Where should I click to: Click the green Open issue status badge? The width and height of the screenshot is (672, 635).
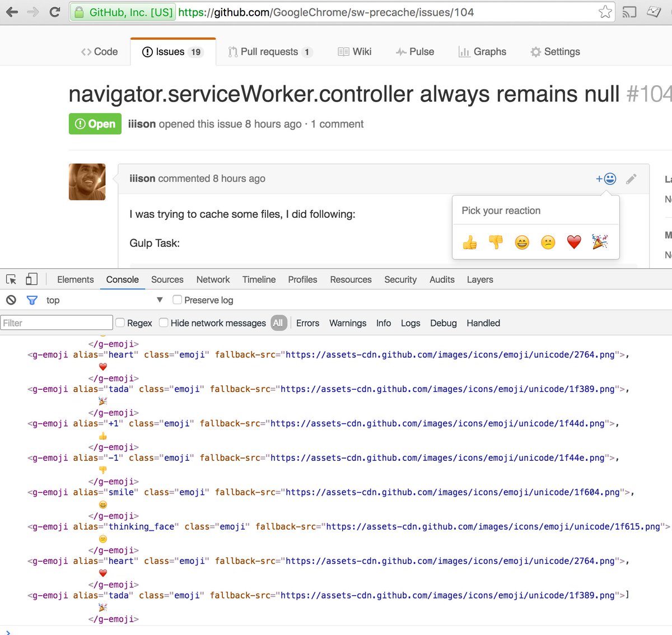95,124
